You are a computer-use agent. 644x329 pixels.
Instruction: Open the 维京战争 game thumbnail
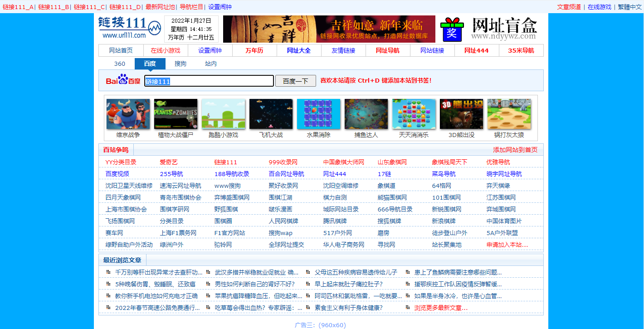128,114
